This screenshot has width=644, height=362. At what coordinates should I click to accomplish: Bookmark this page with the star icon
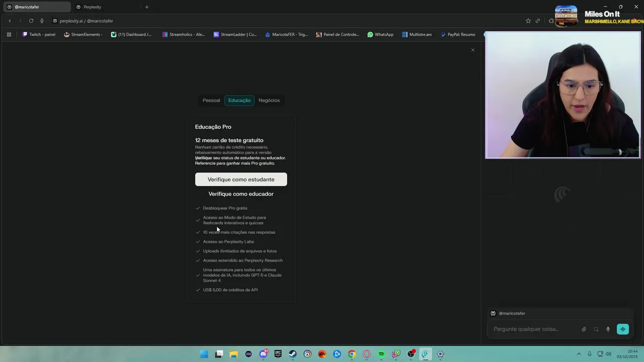pyautogui.click(x=528, y=21)
